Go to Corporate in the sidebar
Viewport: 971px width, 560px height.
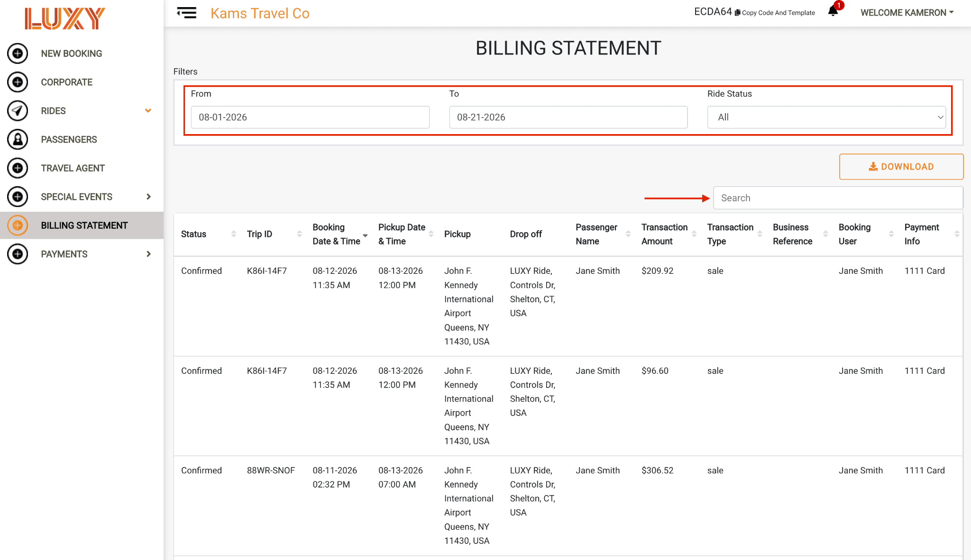click(67, 82)
